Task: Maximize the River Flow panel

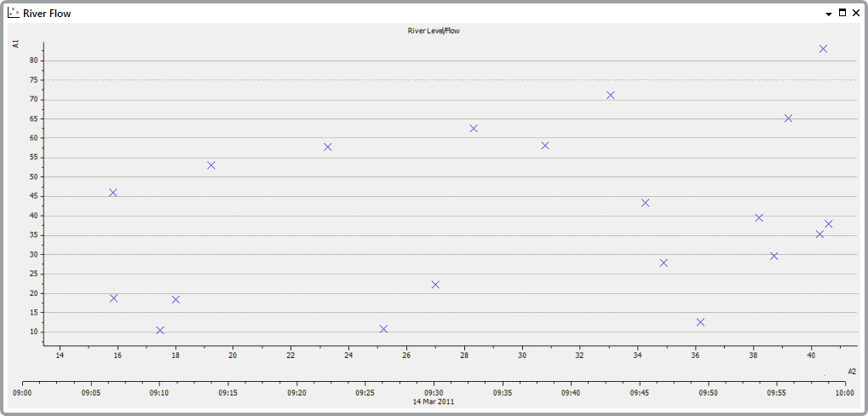Action: (x=842, y=13)
